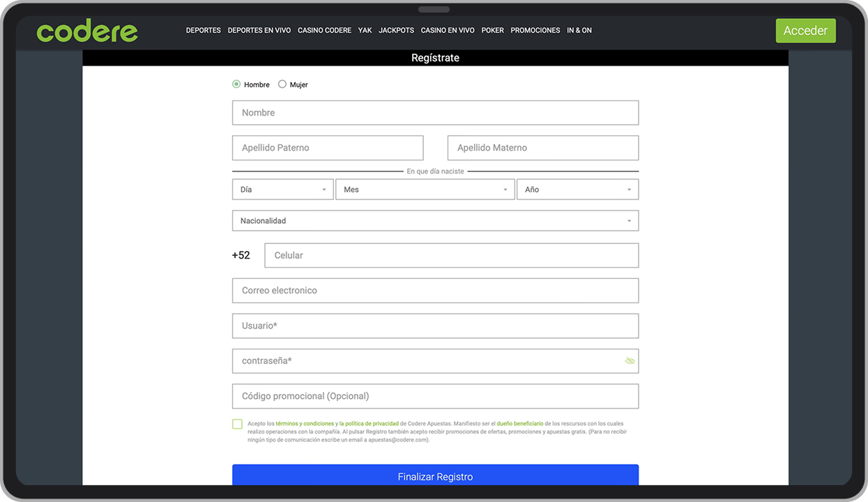868x502 pixels.
Task: Open the DEPORTES menu
Action: [203, 30]
